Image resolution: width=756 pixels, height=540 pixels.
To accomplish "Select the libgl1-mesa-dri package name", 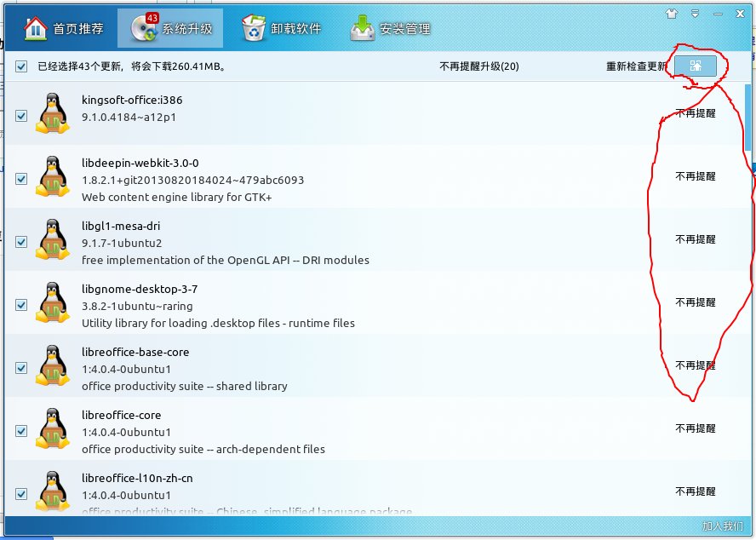I will coord(121,226).
